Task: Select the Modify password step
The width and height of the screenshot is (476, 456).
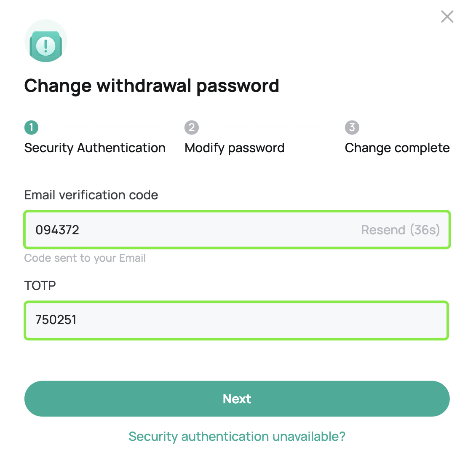Action: pyautogui.click(x=234, y=148)
